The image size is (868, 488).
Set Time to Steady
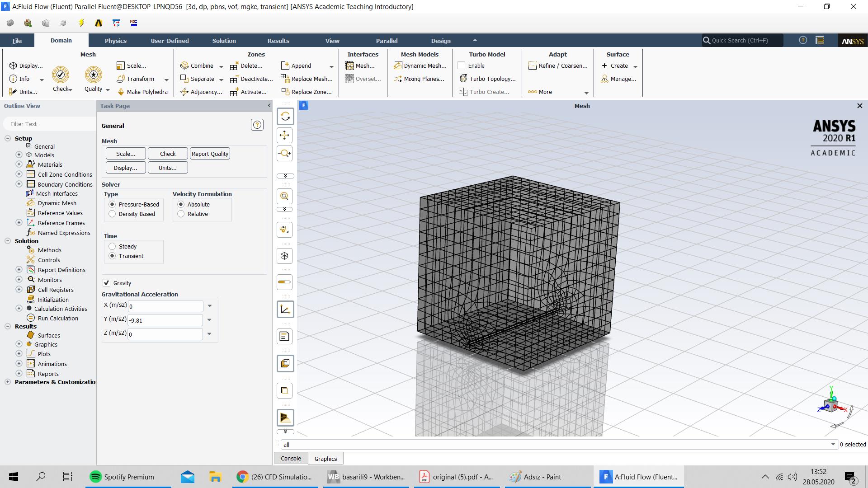[113, 246]
